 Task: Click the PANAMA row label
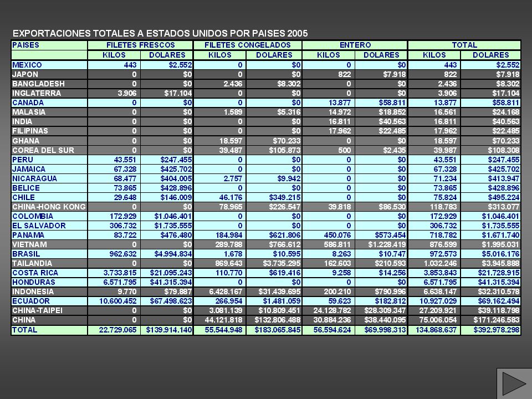(28, 235)
